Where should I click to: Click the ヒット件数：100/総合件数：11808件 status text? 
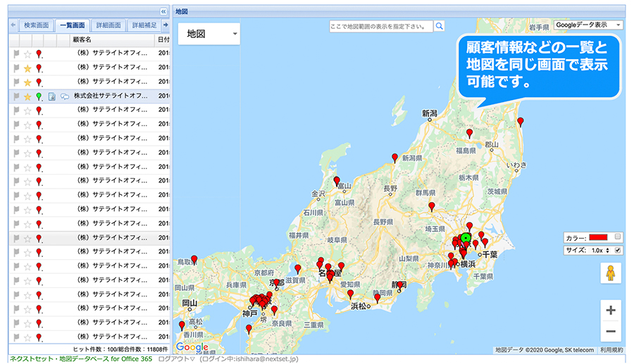click(x=120, y=349)
